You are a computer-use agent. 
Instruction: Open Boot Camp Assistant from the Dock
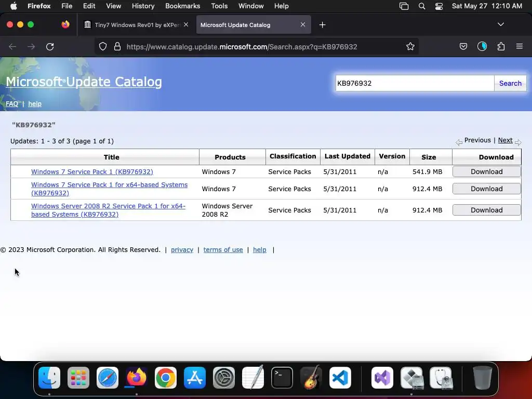point(411,378)
